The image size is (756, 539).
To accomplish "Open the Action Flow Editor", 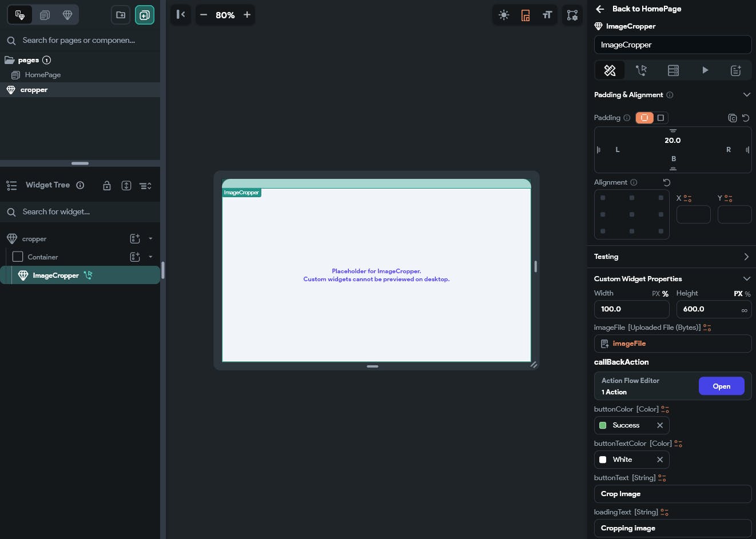I will tap(722, 386).
